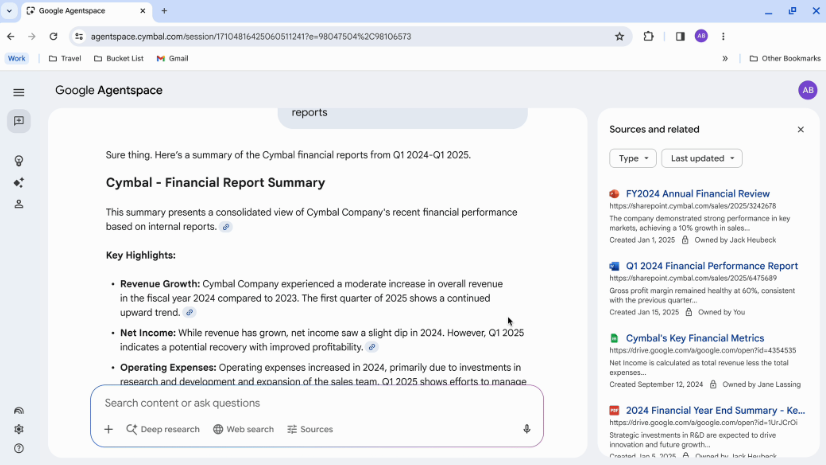
Task: Open the Gmail bookmark
Action: click(x=172, y=58)
